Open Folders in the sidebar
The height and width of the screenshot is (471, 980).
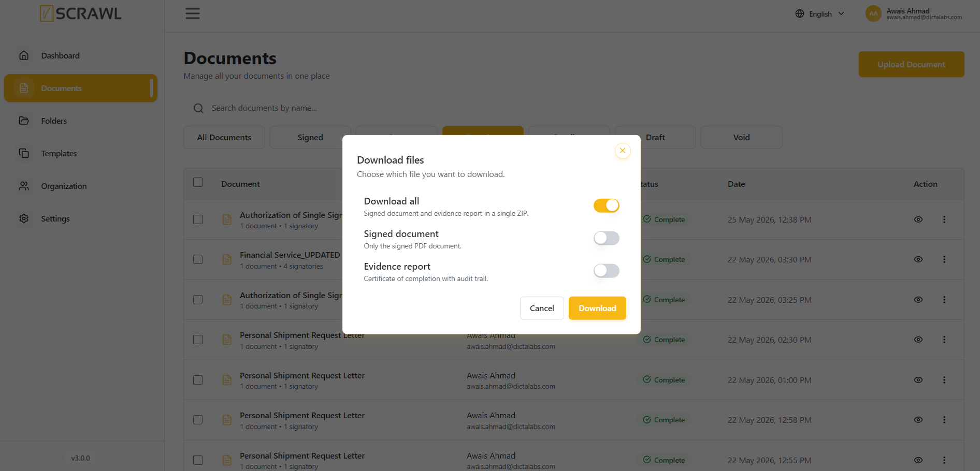coord(80,121)
